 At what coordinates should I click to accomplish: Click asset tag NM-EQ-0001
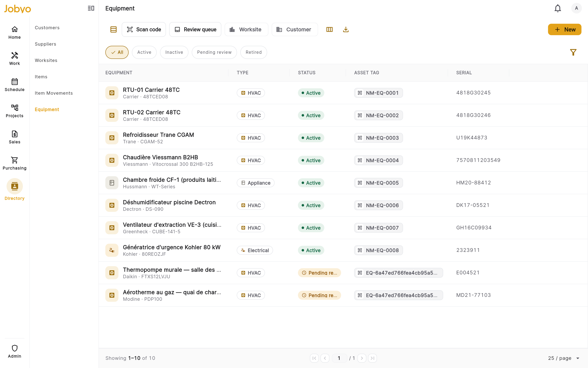(x=378, y=93)
